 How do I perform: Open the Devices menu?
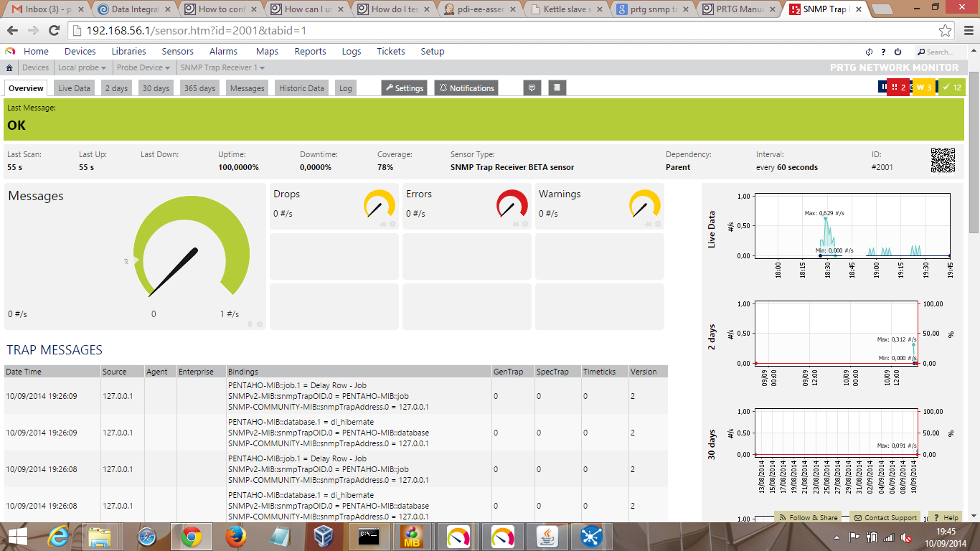click(80, 52)
